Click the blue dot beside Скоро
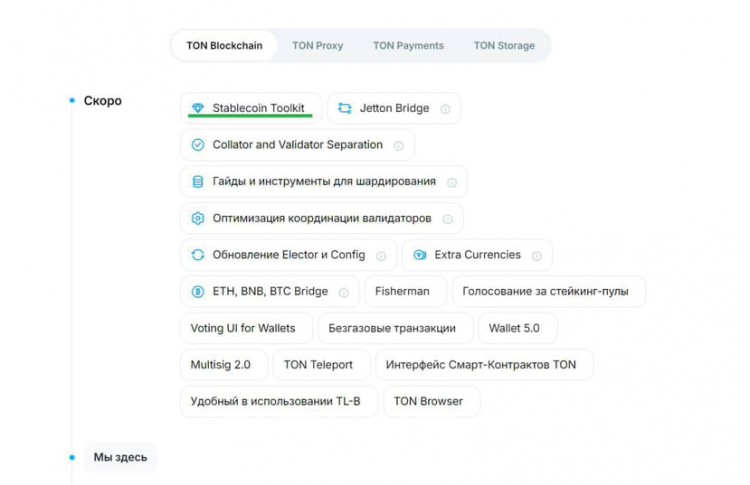The image size is (750, 485). (x=72, y=100)
